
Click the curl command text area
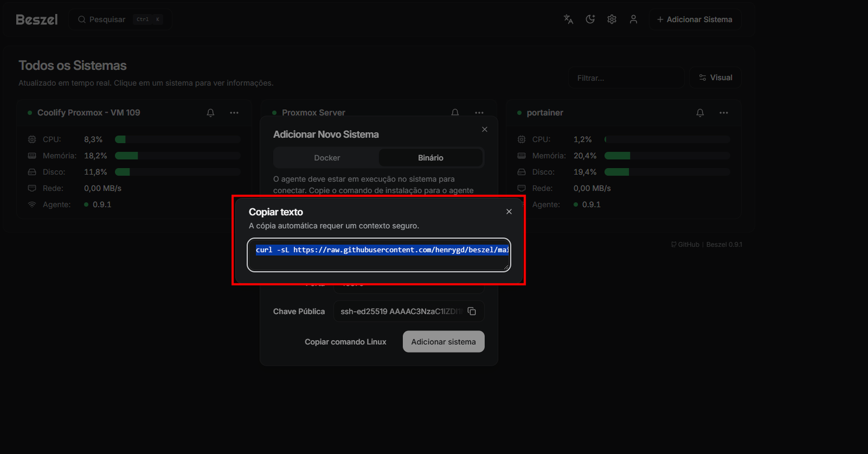(379, 255)
